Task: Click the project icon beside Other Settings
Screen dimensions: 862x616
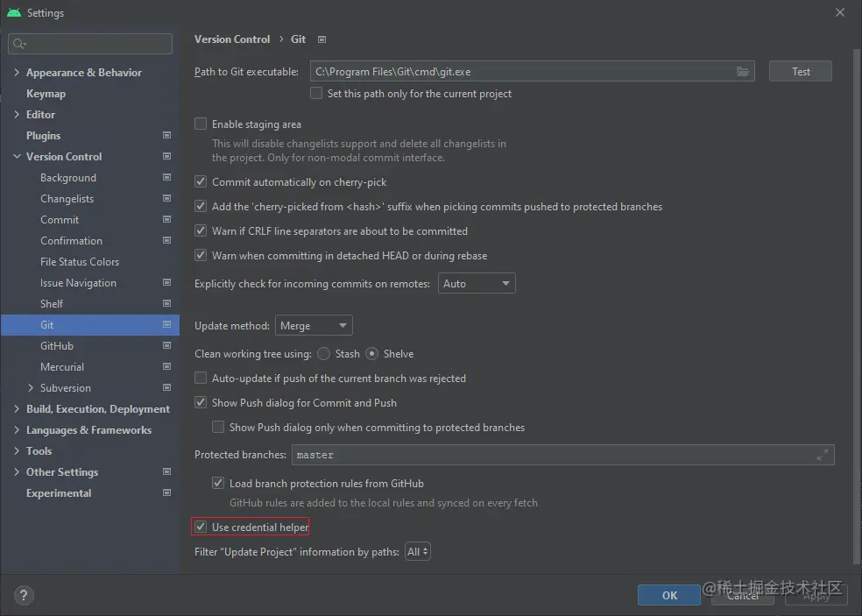Action: point(166,471)
